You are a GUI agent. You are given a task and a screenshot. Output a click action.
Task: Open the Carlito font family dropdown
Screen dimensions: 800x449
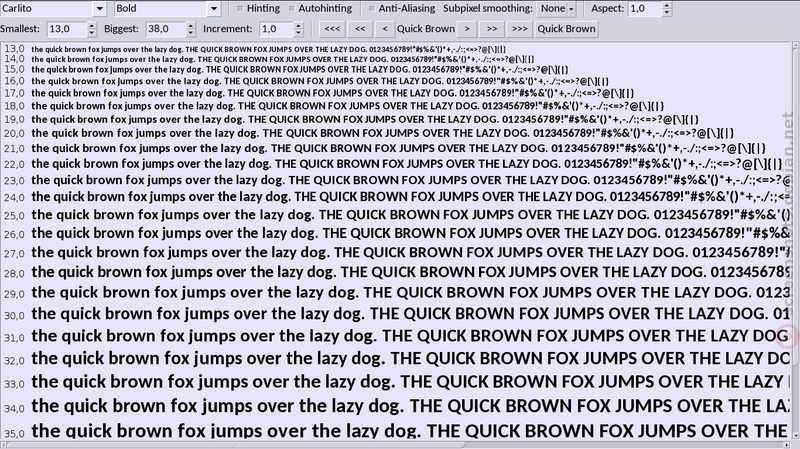(x=99, y=8)
